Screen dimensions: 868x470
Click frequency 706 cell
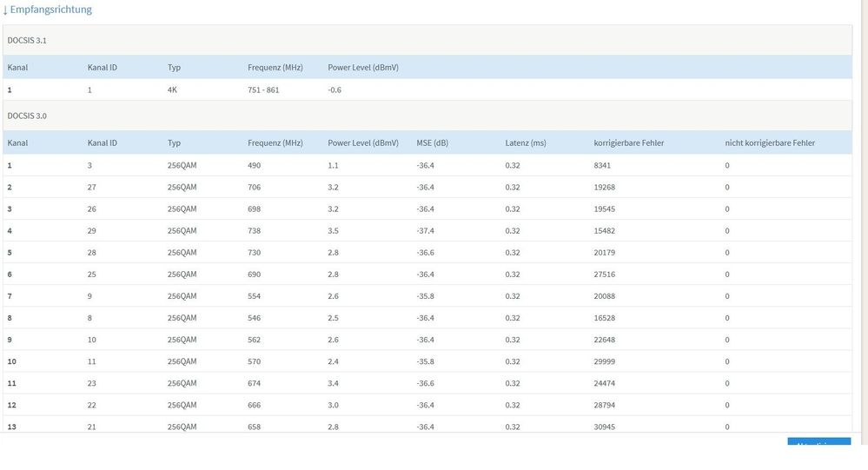(254, 187)
